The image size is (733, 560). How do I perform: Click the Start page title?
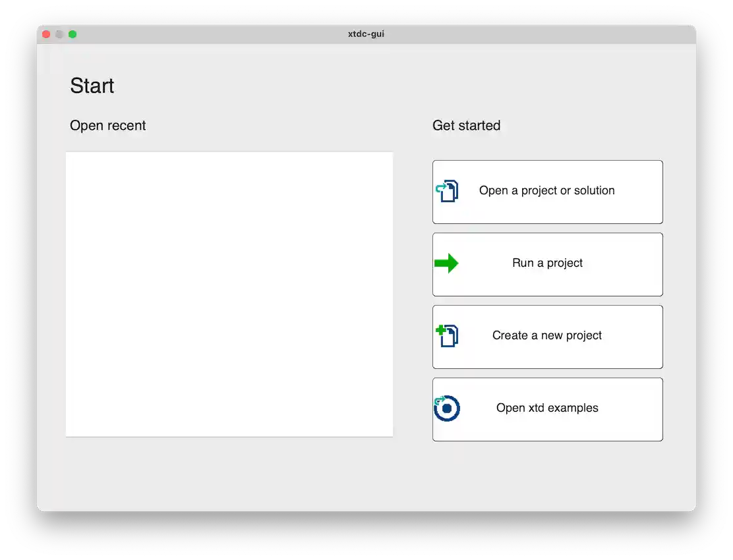click(92, 85)
